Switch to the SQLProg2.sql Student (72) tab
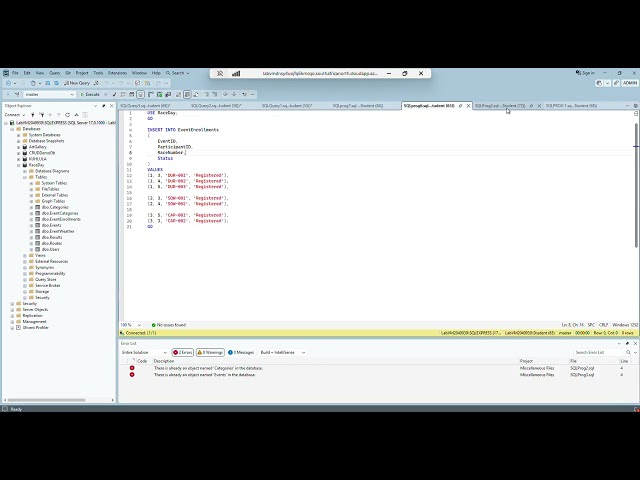This screenshot has height=480, width=640. pyautogui.click(x=500, y=106)
